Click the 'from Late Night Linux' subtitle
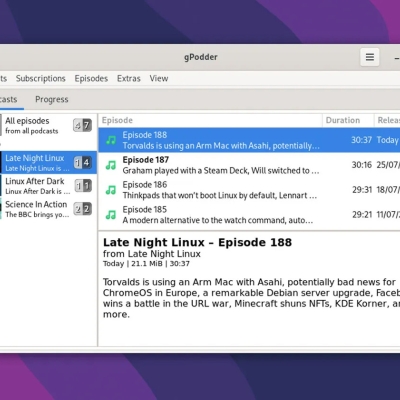 tap(152, 254)
